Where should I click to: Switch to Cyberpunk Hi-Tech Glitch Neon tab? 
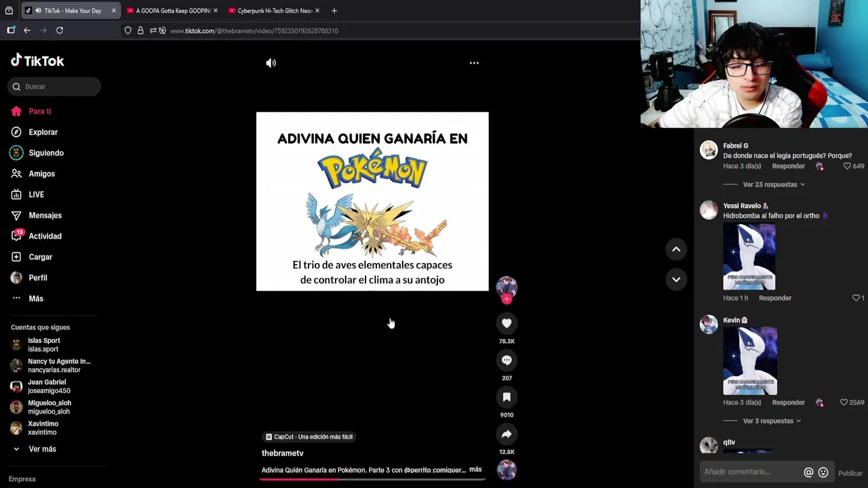point(273,11)
